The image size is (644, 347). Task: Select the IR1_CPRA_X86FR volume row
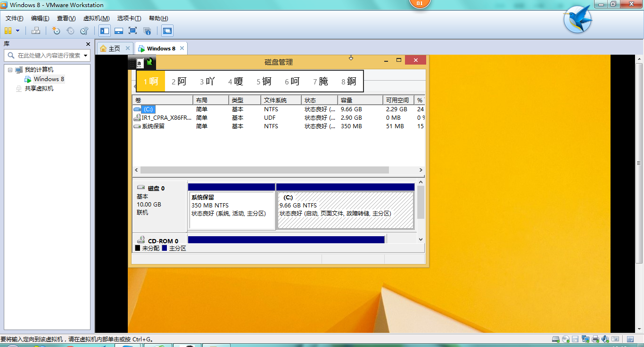[278, 118]
